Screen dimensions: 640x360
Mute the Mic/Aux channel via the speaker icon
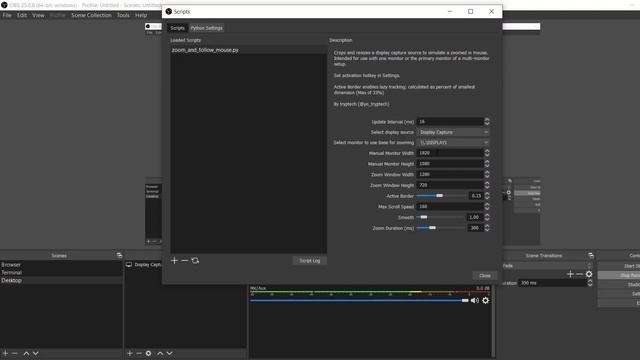[475, 300]
